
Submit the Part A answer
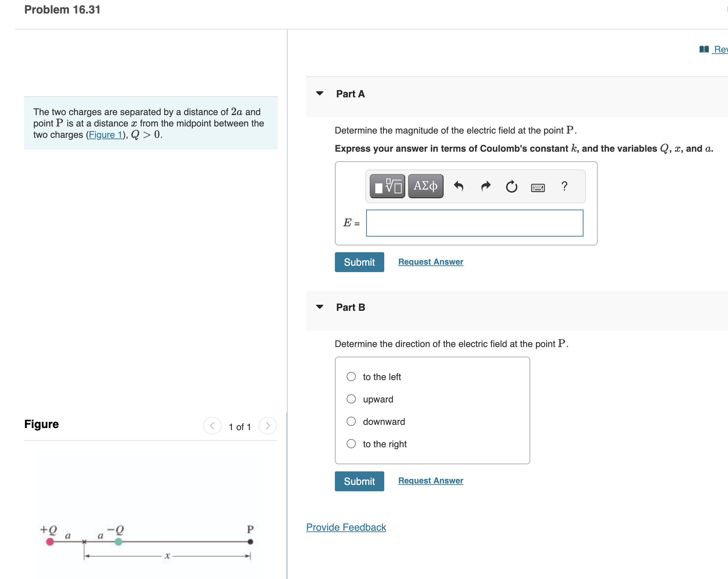point(359,262)
